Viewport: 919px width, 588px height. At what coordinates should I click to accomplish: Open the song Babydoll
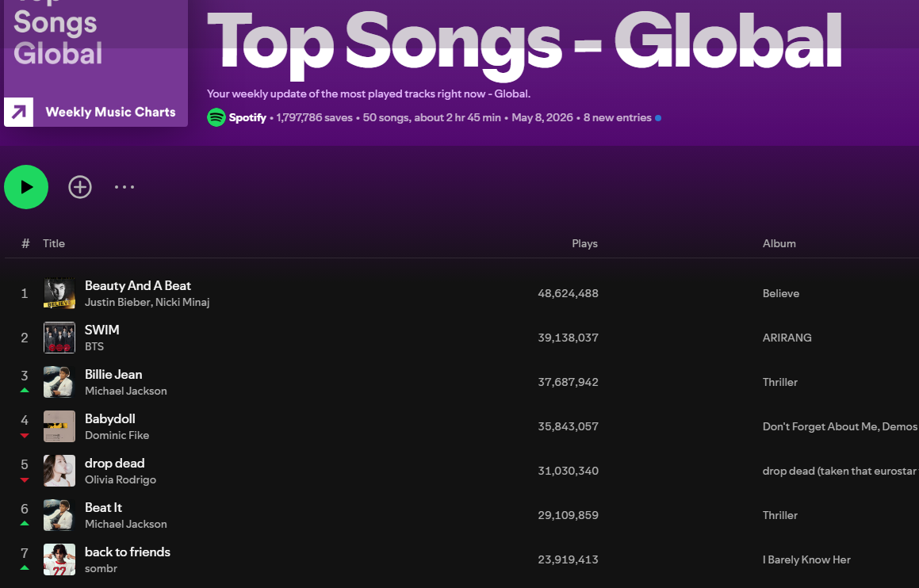pos(110,418)
